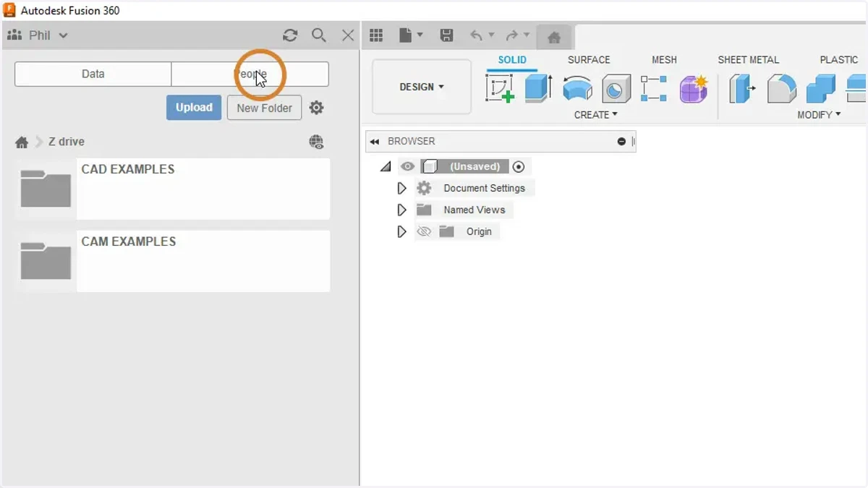Switch to the Data tab
Screen dimensions: 868x488
click(93, 74)
